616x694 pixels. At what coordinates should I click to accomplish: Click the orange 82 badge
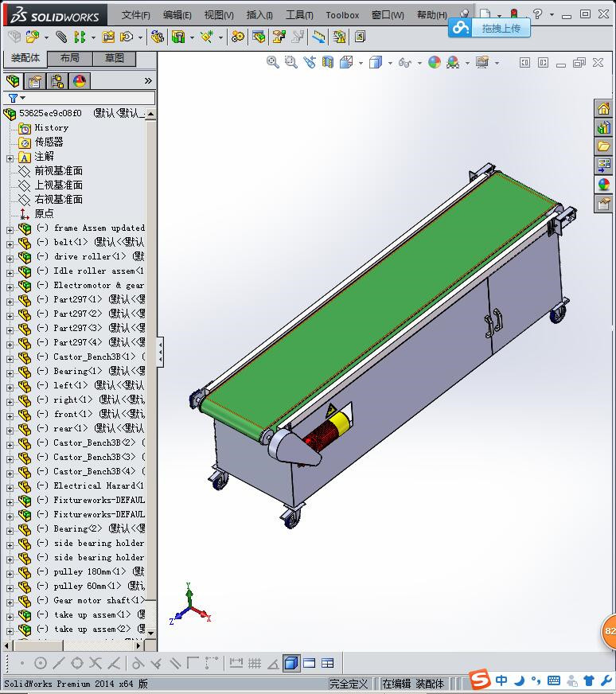tap(609, 632)
